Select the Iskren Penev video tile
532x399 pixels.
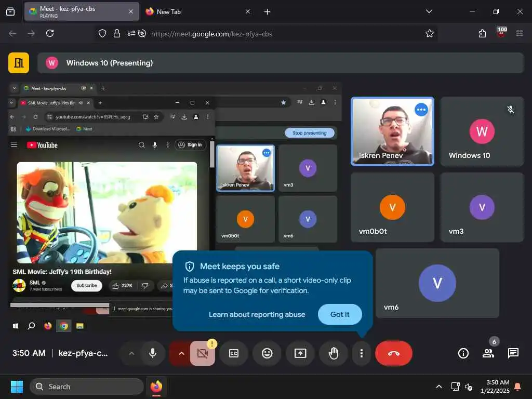[392, 131]
